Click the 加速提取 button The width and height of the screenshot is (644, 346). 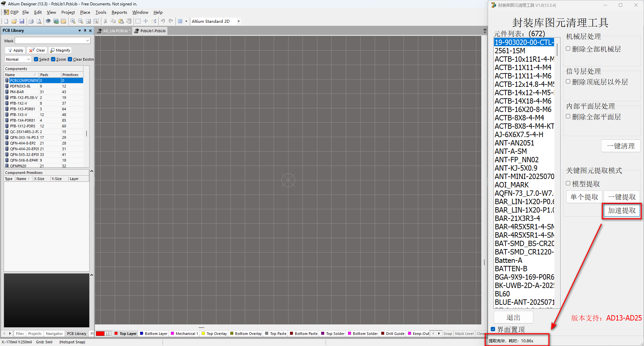622,210
